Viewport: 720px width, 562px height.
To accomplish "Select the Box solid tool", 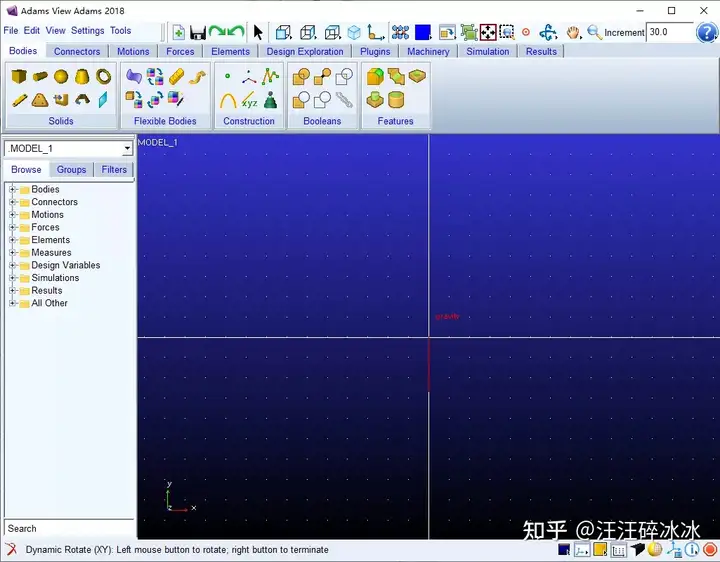I will [19, 76].
